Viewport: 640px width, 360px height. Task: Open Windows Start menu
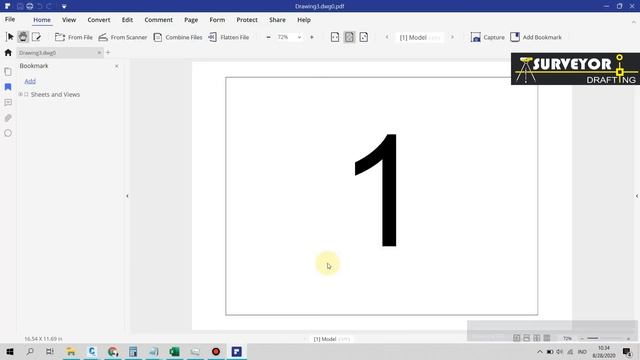pos(10,351)
